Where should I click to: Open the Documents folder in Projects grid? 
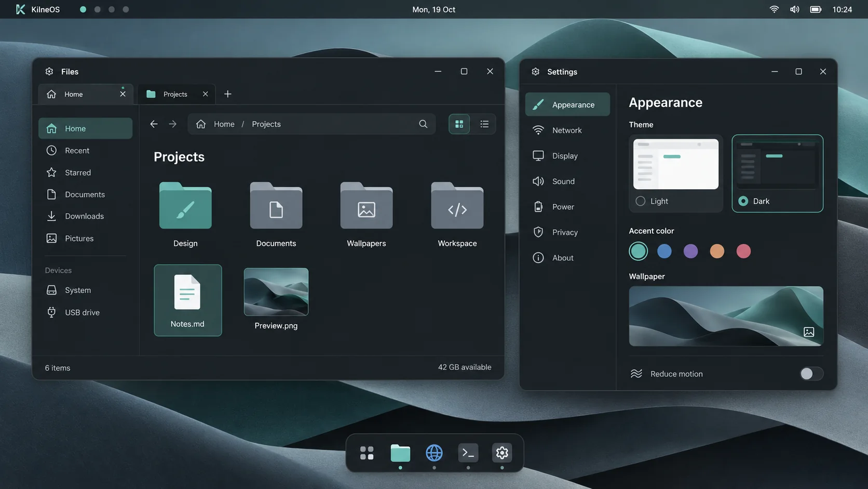click(276, 215)
